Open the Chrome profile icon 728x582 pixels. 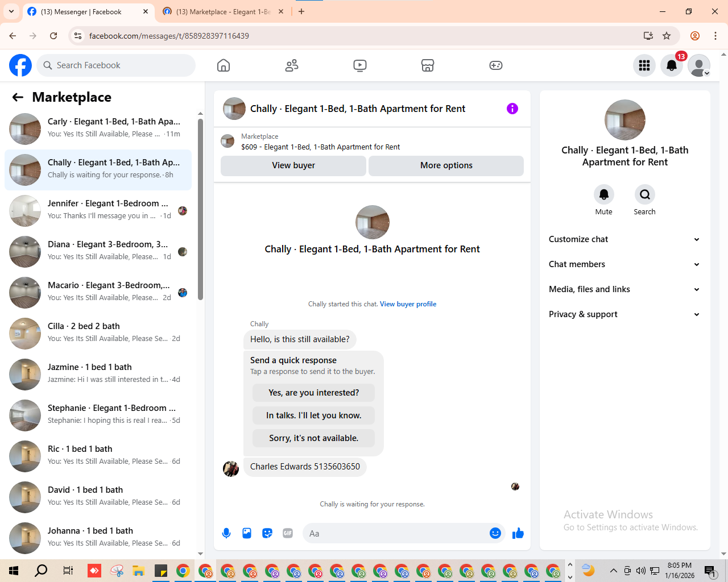pyautogui.click(x=695, y=36)
